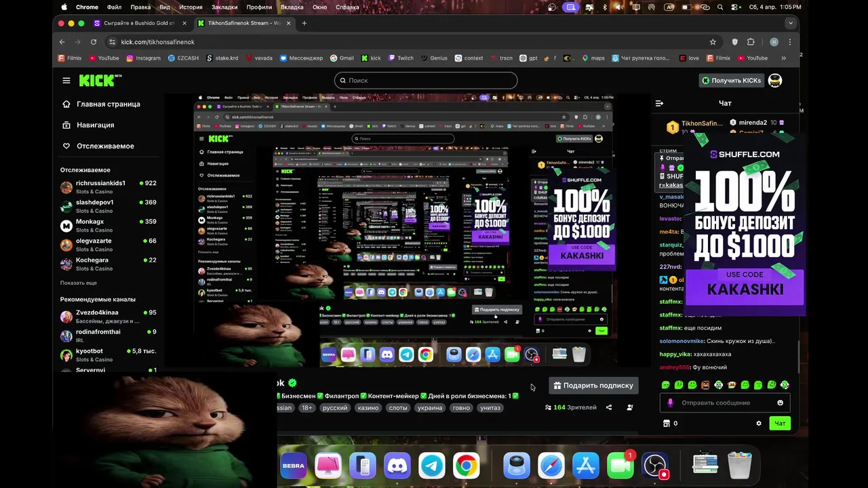The height and width of the screenshot is (488, 868).
Task: Open the История menu
Action: (x=191, y=7)
